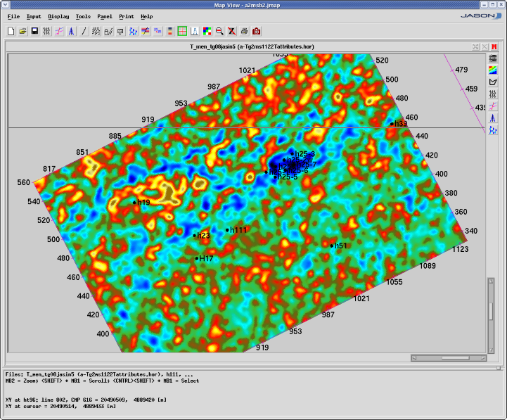Open the File menu
507x420 pixels.
[x=13, y=16]
